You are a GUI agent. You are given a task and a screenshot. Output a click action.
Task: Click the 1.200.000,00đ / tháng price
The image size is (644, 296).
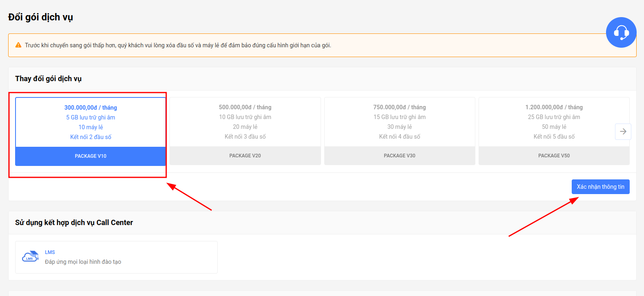click(x=554, y=107)
